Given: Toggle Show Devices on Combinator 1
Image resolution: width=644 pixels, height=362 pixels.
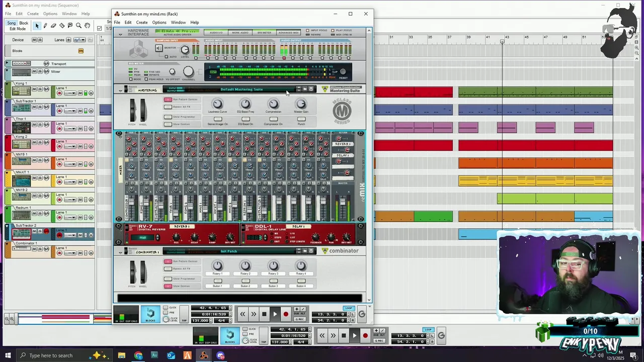Looking at the screenshot, I should pos(168,286).
